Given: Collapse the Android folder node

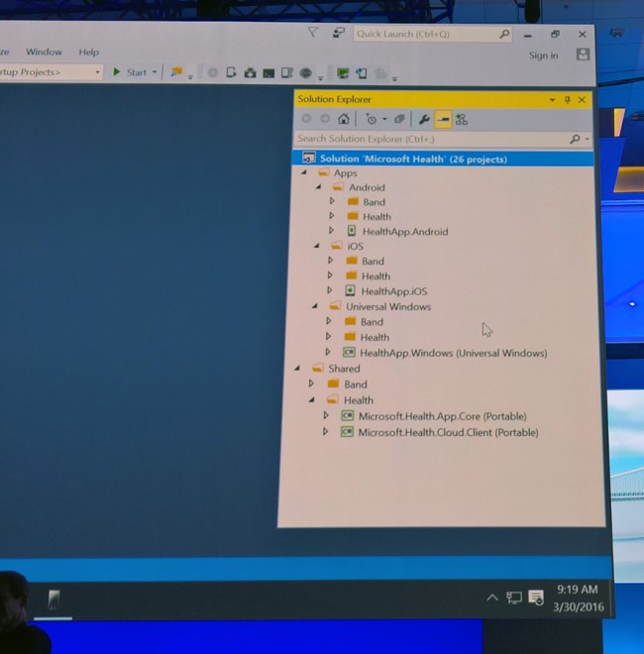Looking at the screenshot, I should coord(319,187).
